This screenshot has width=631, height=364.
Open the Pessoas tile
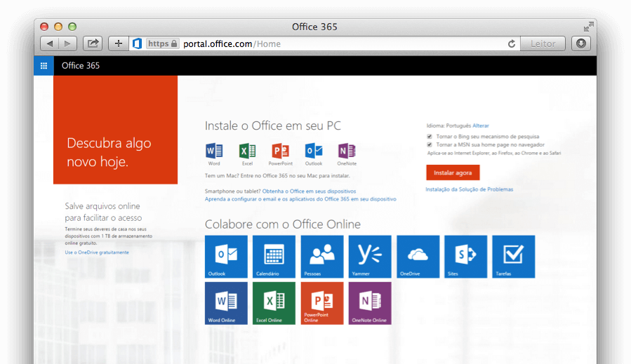pos(322,257)
